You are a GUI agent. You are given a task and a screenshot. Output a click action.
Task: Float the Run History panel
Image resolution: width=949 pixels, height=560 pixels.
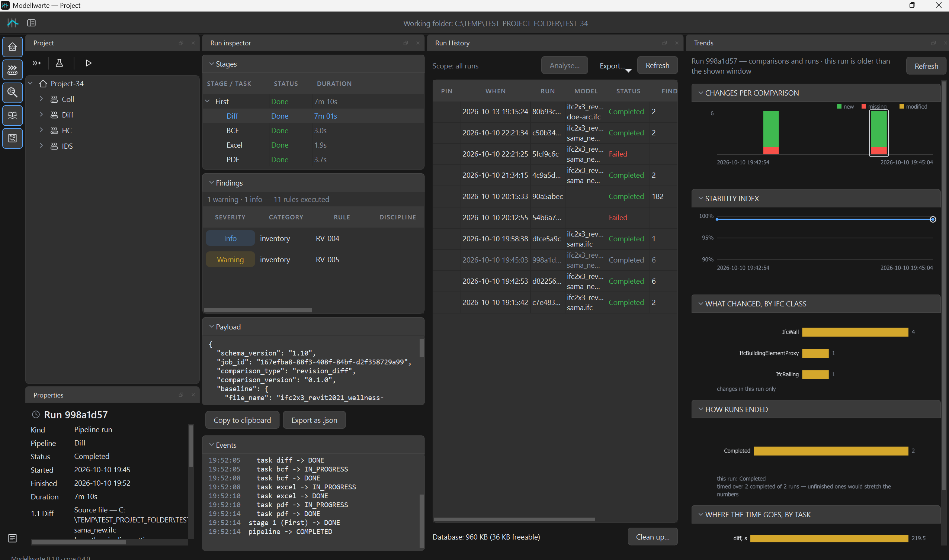pos(664,43)
